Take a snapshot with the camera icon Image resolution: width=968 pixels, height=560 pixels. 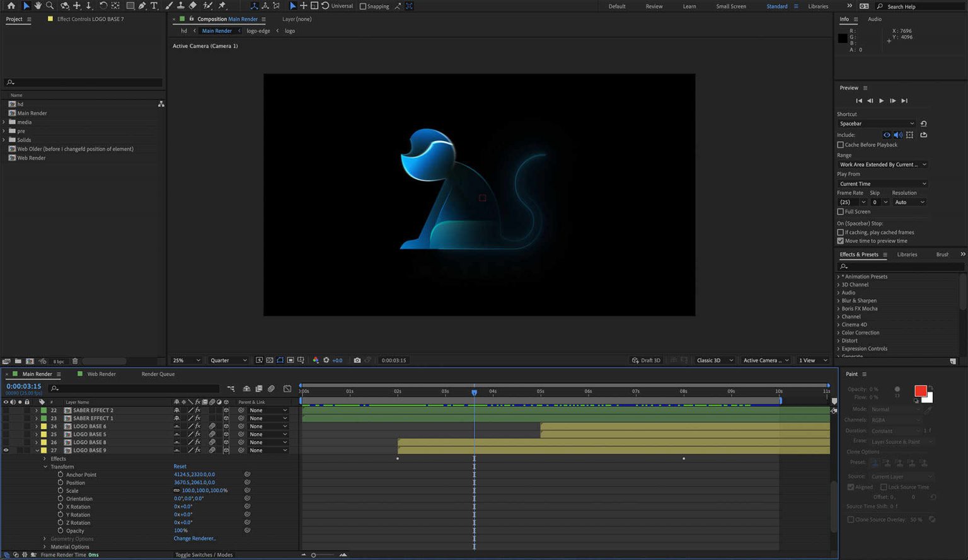point(357,360)
